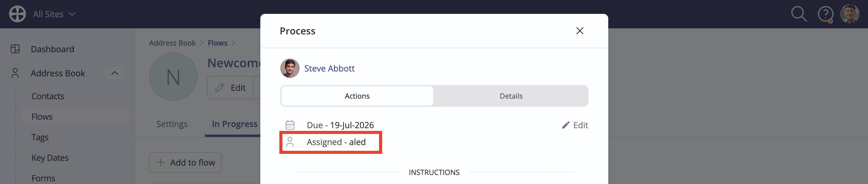Click the Address Book person icon
The width and height of the screenshot is (868, 184).
(x=15, y=73)
